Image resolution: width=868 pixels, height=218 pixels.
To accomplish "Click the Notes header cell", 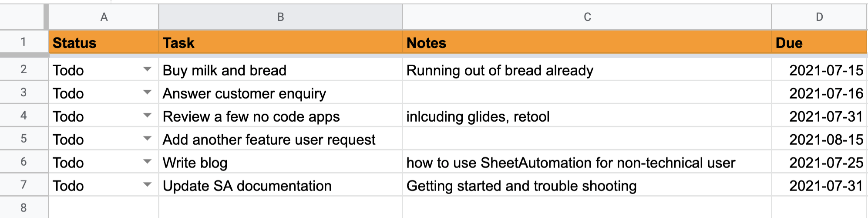I will [587, 42].
